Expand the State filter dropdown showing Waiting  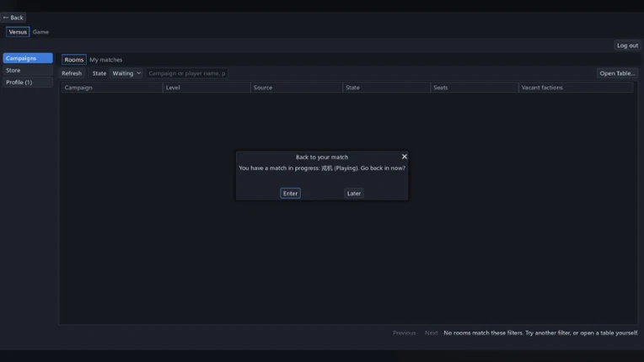pos(126,73)
